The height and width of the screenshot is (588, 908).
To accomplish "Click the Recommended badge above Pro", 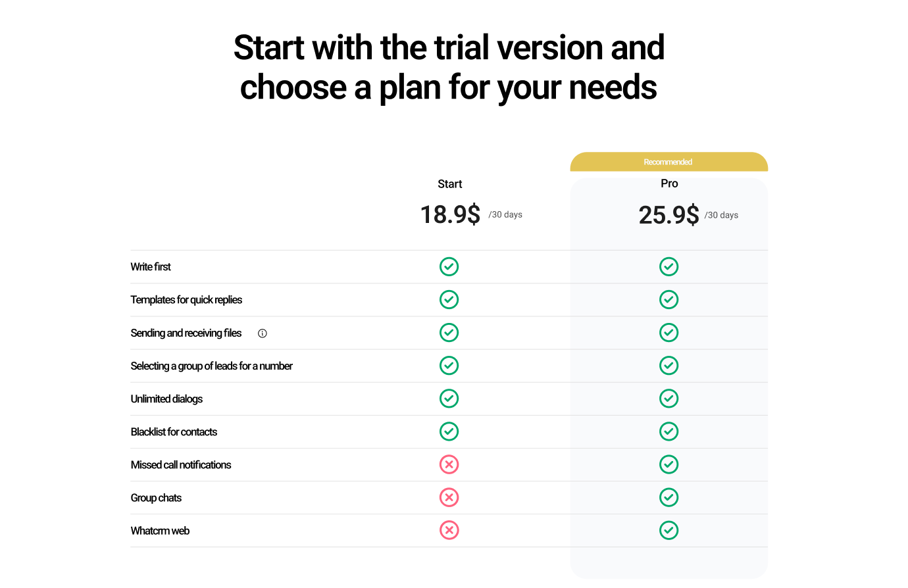I will 668,162.
